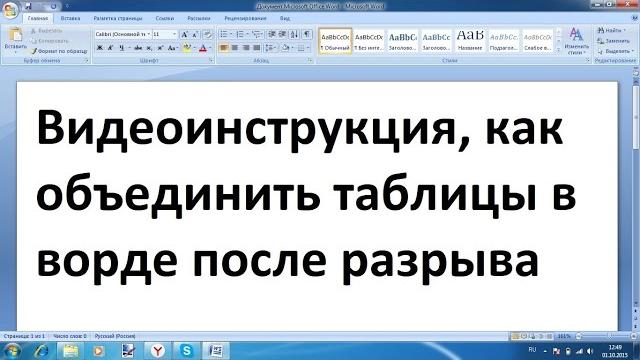640x360 pixels.
Task: Open Skype from the taskbar
Action: pos(187,351)
